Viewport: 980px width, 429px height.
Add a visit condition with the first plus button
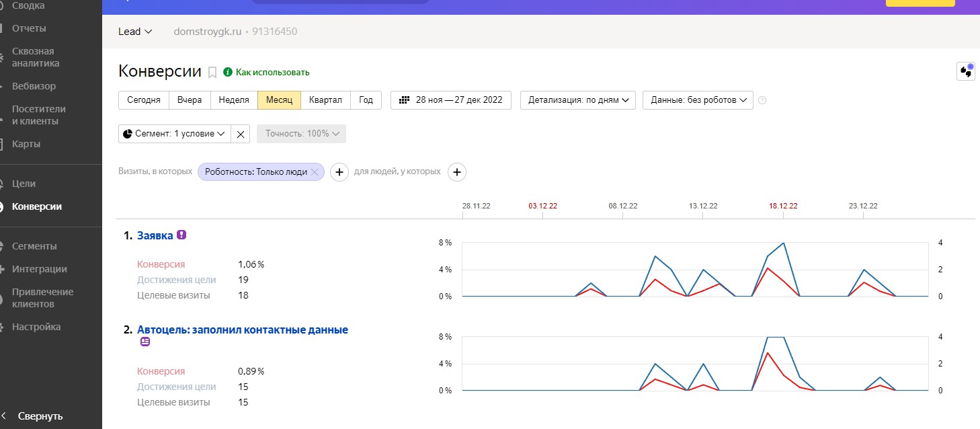(x=339, y=172)
